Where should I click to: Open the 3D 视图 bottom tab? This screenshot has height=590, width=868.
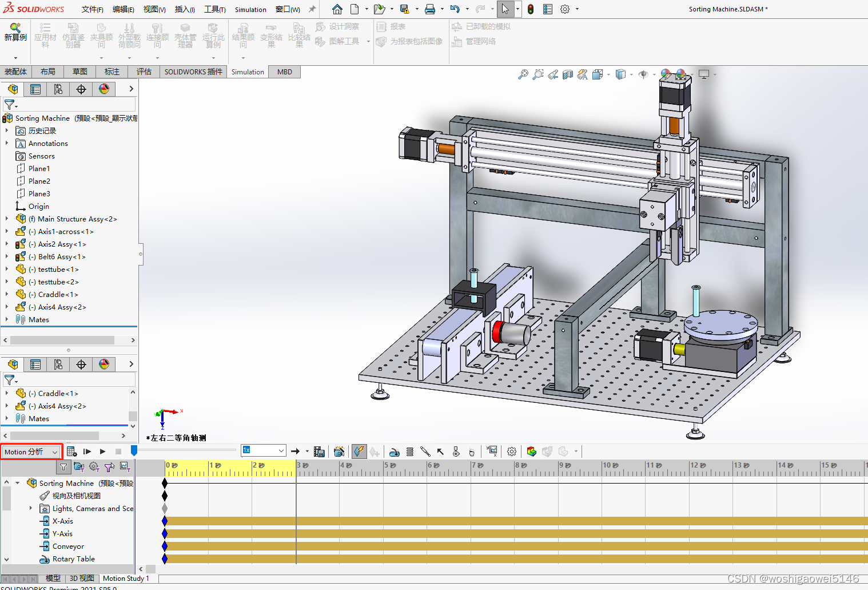(82, 579)
